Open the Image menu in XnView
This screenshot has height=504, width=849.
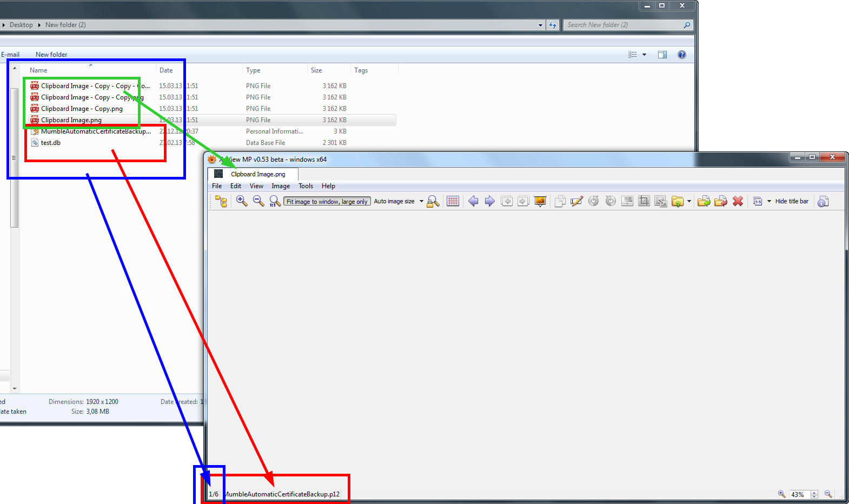281,186
